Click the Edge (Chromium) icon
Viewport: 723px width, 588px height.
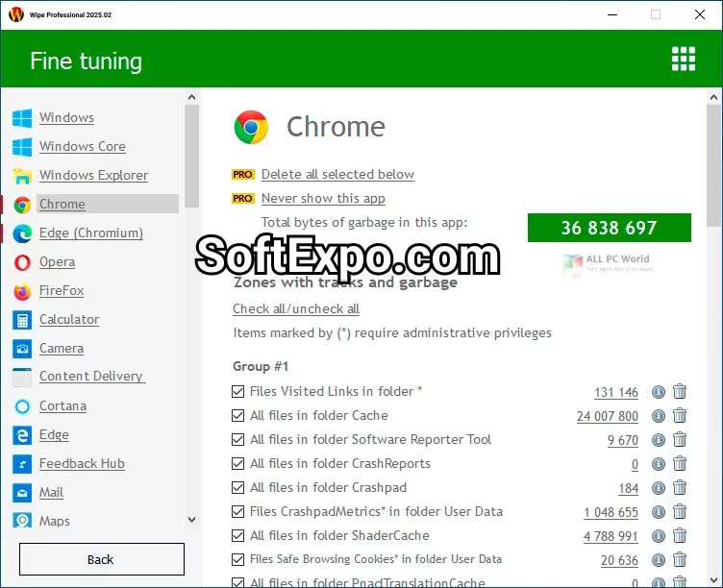tap(22, 233)
